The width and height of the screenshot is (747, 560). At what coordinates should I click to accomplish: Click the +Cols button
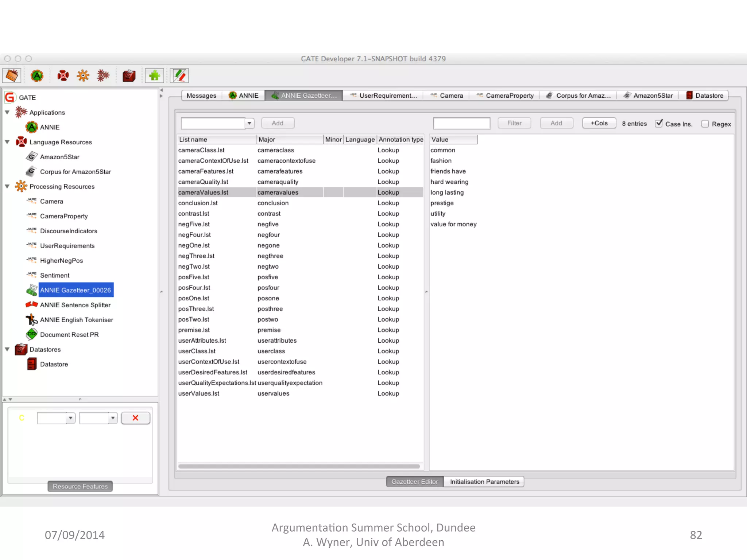[x=599, y=123]
